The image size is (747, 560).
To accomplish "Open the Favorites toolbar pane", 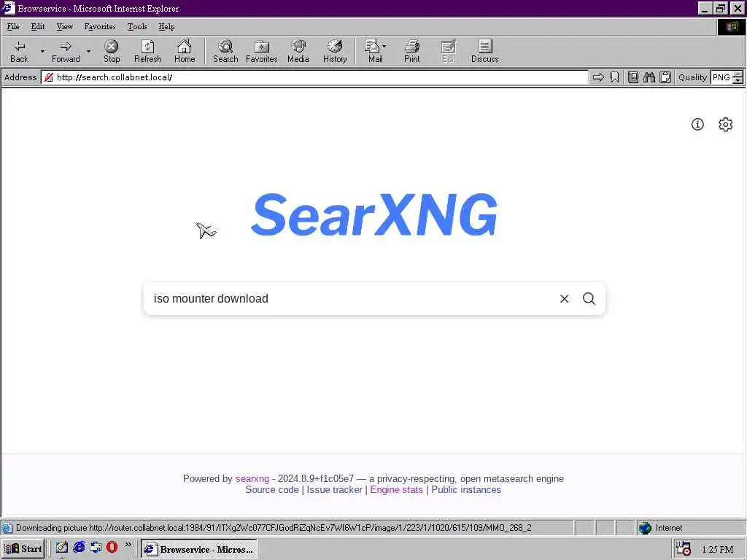I will [262, 52].
